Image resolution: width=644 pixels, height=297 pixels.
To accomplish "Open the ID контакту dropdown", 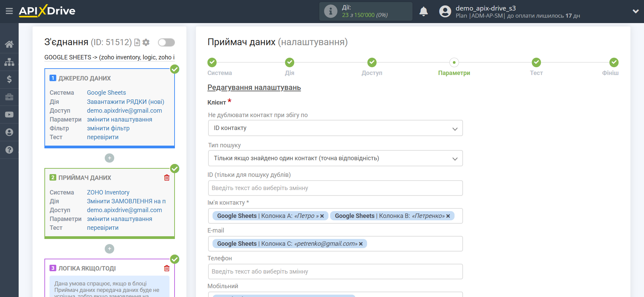I will tap(335, 128).
